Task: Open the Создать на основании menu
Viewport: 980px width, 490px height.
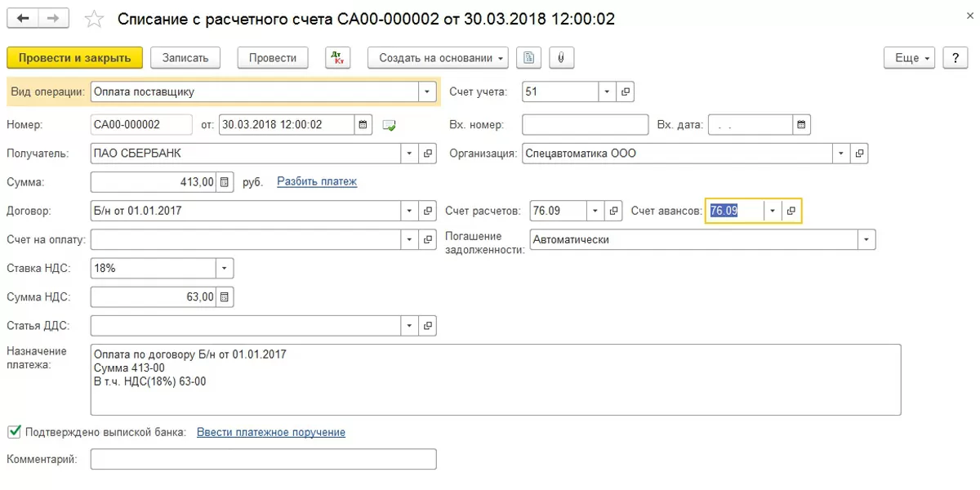Action: (439, 58)
